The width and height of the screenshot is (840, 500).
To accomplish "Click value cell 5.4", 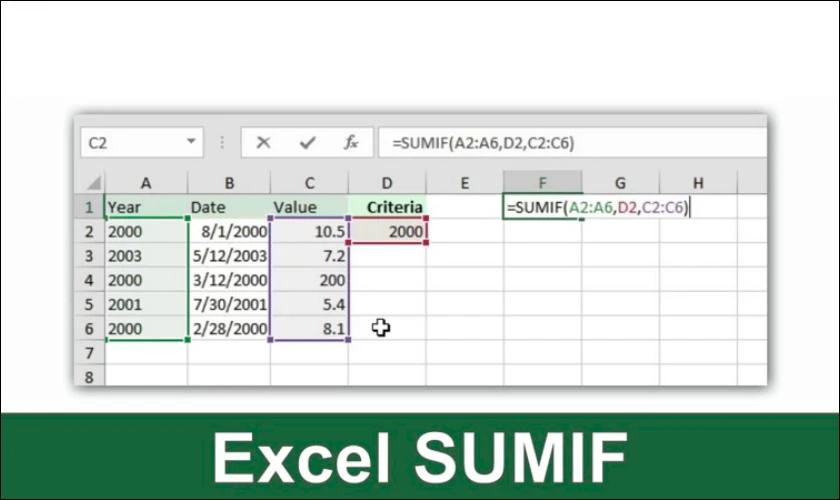I will pyautogui.click(x=309, y=304).
